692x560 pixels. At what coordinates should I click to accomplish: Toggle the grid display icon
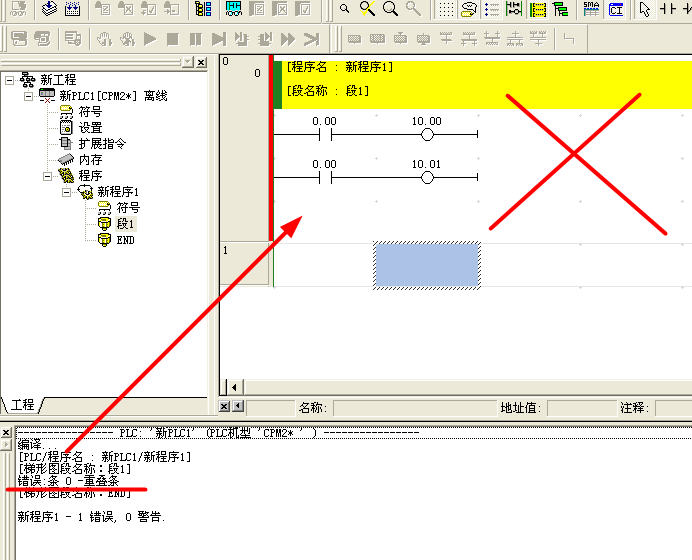point(444,10)
